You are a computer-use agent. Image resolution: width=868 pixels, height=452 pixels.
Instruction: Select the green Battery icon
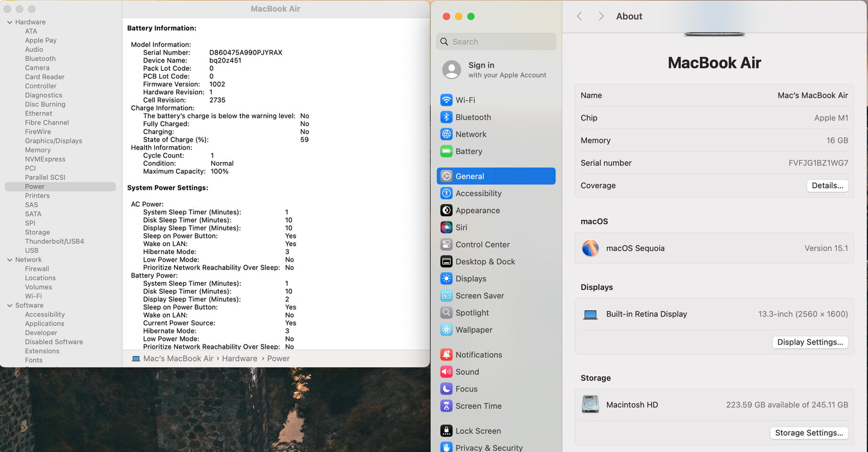(x=446, y=151)
